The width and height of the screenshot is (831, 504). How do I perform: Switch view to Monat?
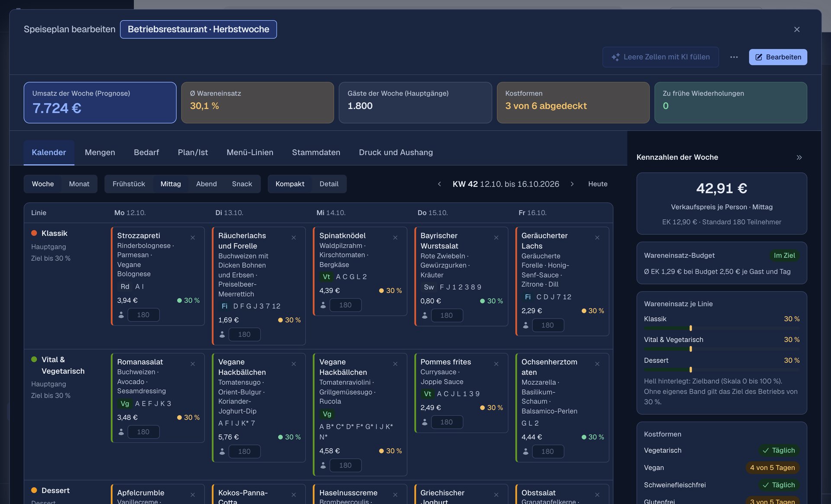[x=79, y=184]
